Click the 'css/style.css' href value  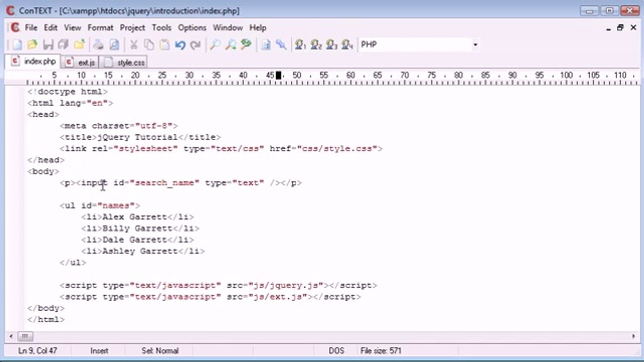pos(337,149)
